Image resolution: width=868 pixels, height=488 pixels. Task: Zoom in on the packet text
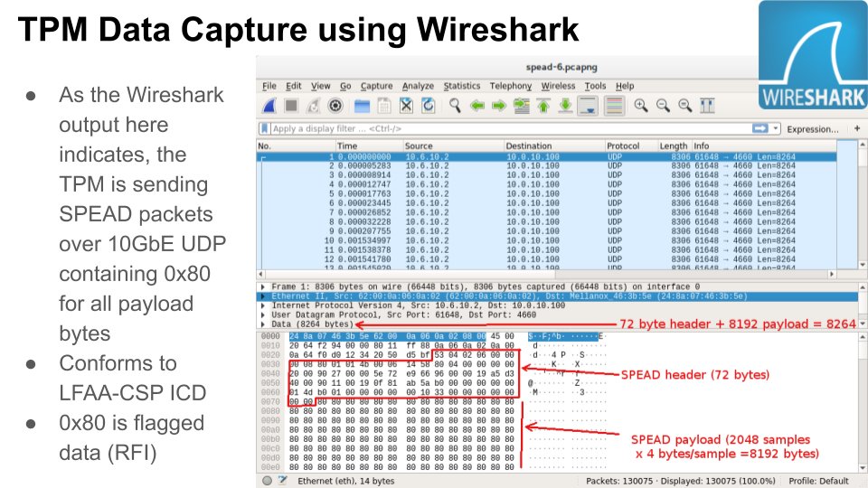[x=641, y=105]
